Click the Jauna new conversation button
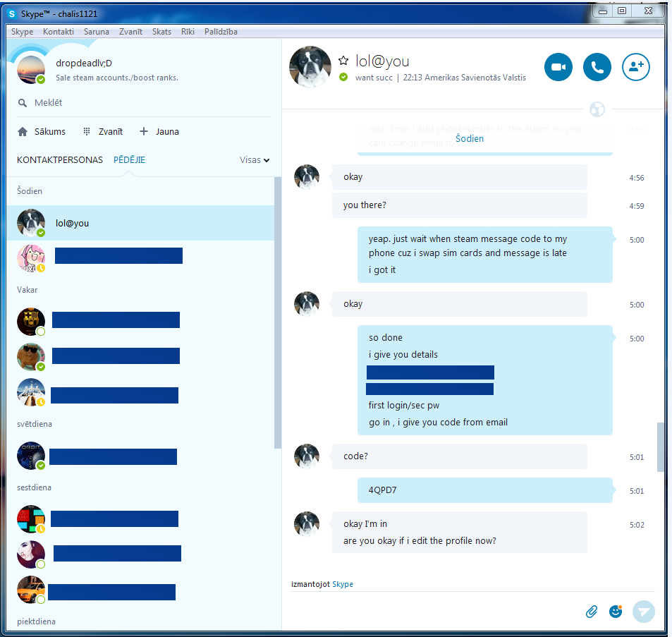The height and width of the screenshot is (637, 672). point(159,132)
